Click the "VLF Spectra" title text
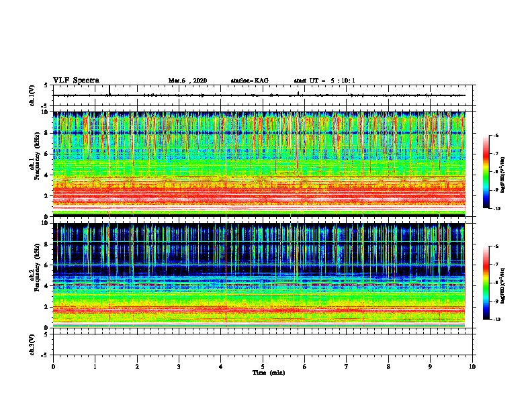 76,80
